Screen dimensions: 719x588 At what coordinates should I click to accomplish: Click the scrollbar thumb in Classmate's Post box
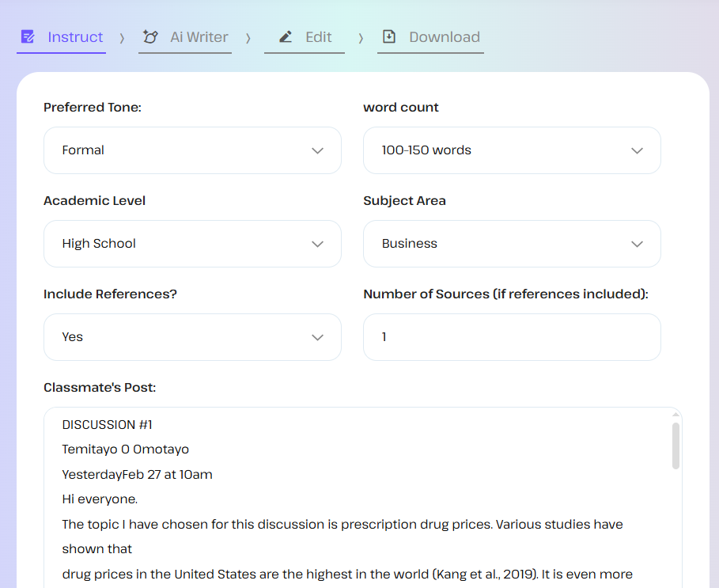point(675,446)
